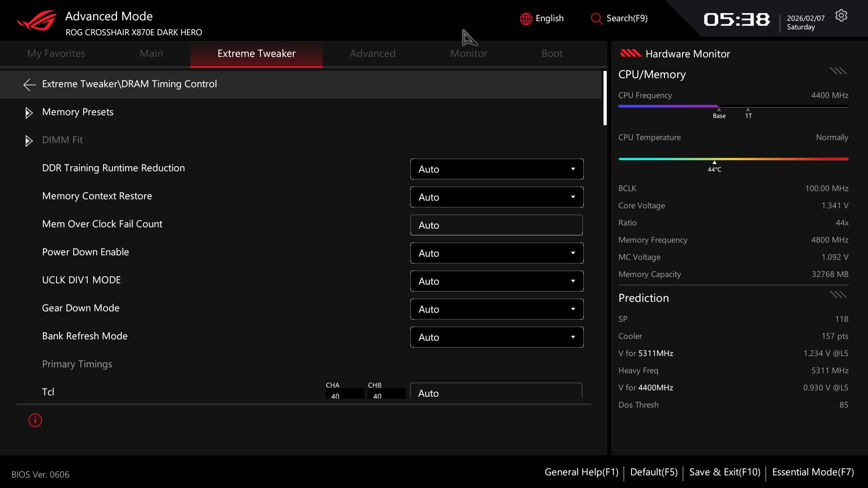Click the Search magnifier icon

tap(596, 19)
